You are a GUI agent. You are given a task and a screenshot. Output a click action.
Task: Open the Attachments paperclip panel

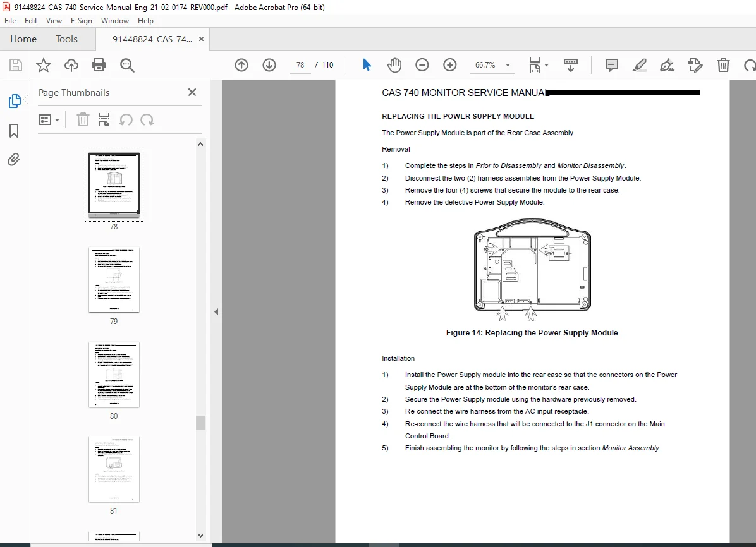click(13, 160)
